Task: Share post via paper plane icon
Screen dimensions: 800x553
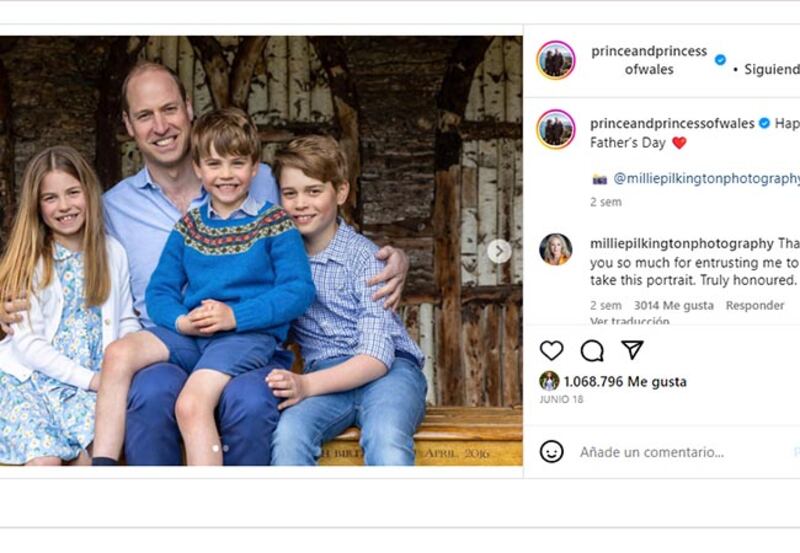Action: [632, 350]
